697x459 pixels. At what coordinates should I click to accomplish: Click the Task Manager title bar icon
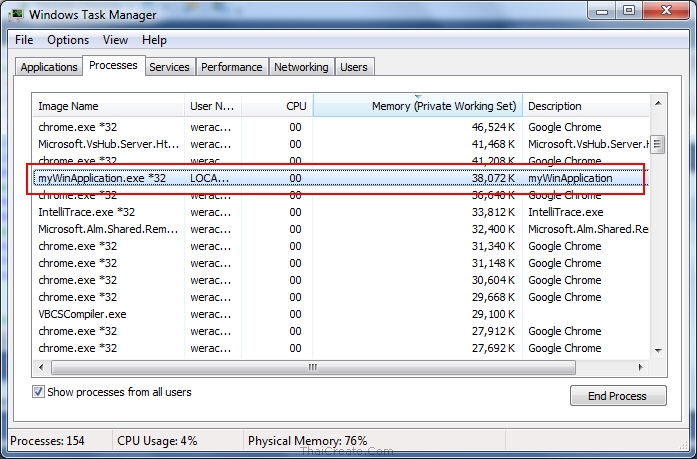pyautogui.click(x=16, y=15)
